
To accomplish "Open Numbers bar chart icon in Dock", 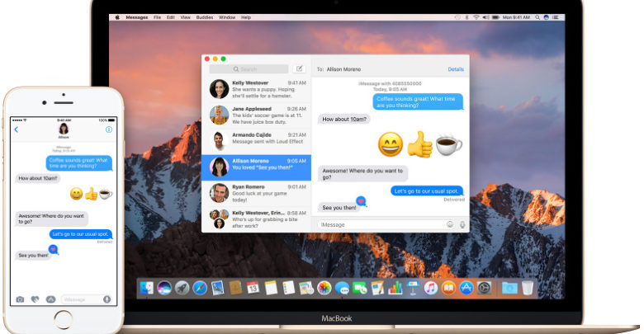I will coord(395,288).
